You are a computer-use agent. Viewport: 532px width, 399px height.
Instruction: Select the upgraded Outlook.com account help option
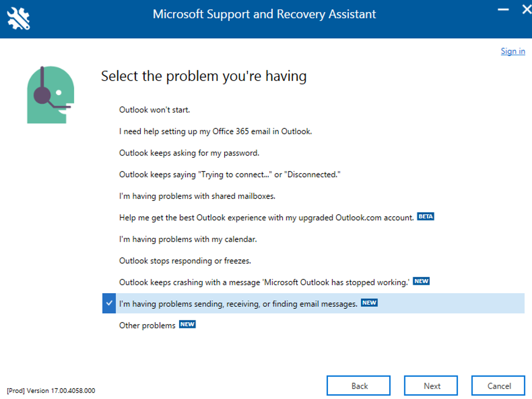point(266,218)
